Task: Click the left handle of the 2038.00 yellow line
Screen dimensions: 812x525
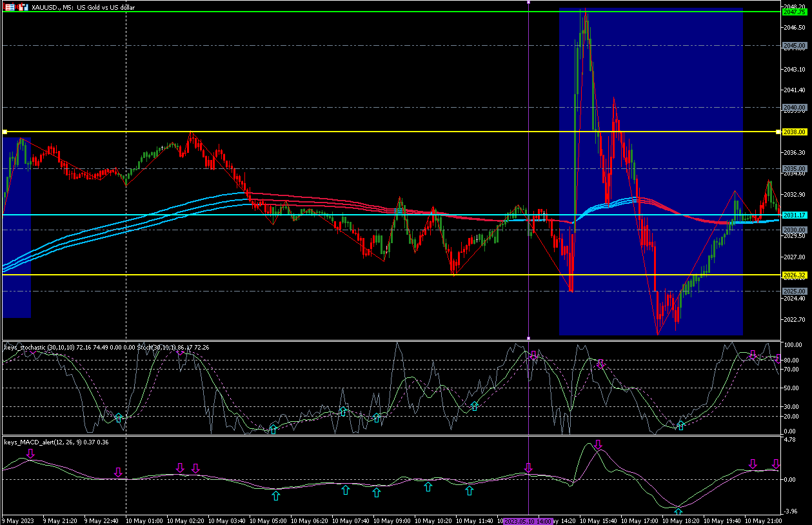Action: click(x=5, y=132)
